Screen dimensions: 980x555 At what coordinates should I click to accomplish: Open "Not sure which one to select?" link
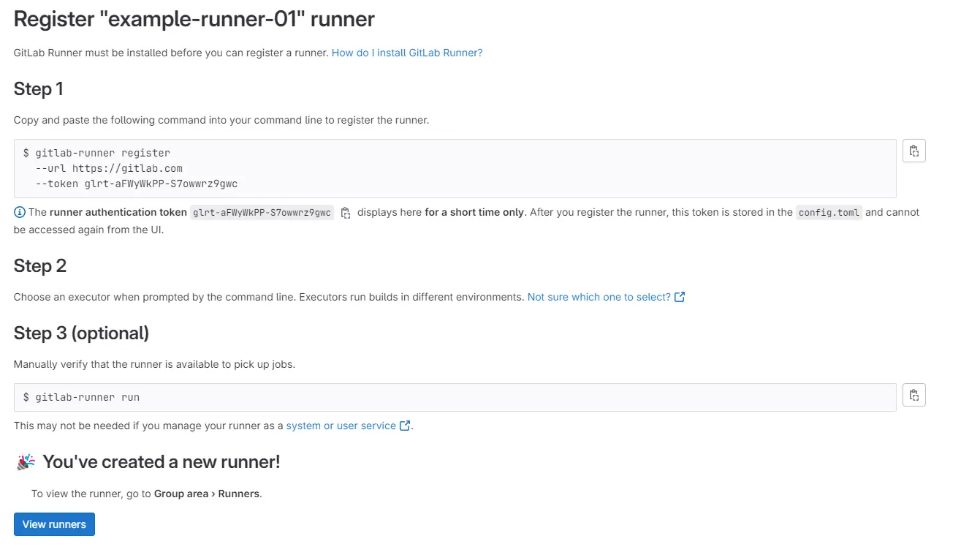click(x=599, y=297)
